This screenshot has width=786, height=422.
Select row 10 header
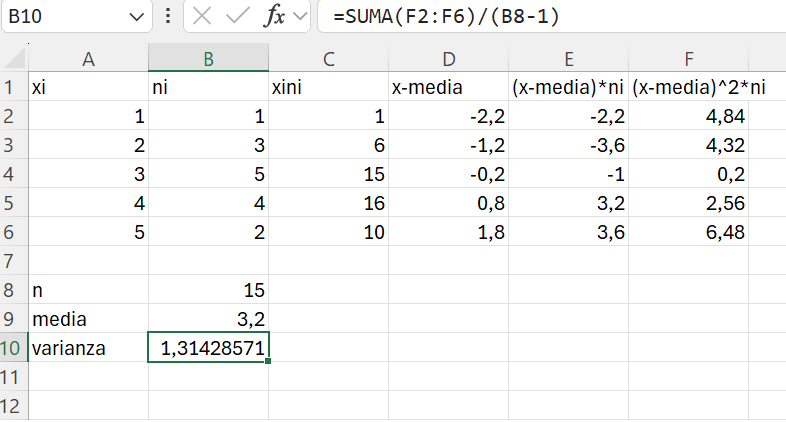click(x=14, y=348)
